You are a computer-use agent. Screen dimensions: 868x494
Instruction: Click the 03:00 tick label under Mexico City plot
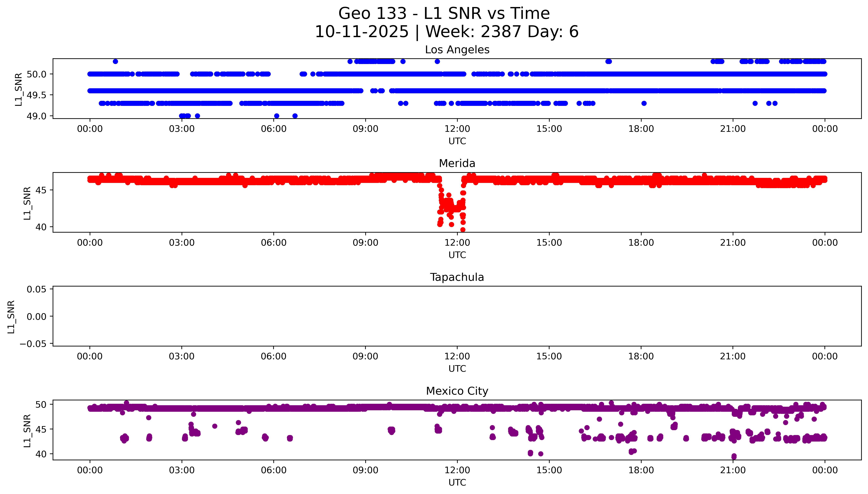tap(182, 470)
